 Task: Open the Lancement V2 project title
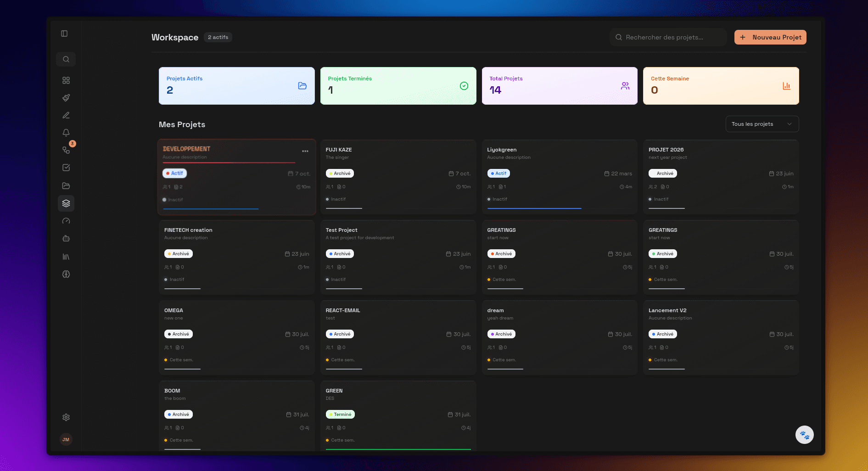point(667,310)
